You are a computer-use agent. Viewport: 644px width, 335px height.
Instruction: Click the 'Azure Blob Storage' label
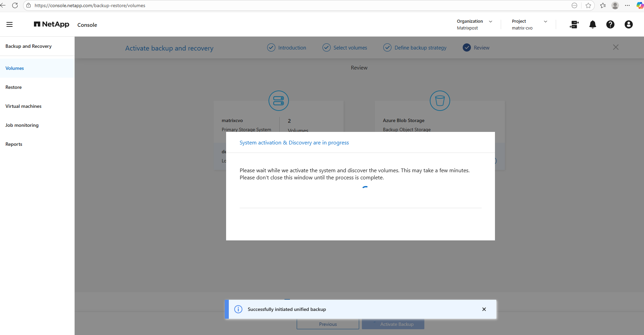coord(404,120)
